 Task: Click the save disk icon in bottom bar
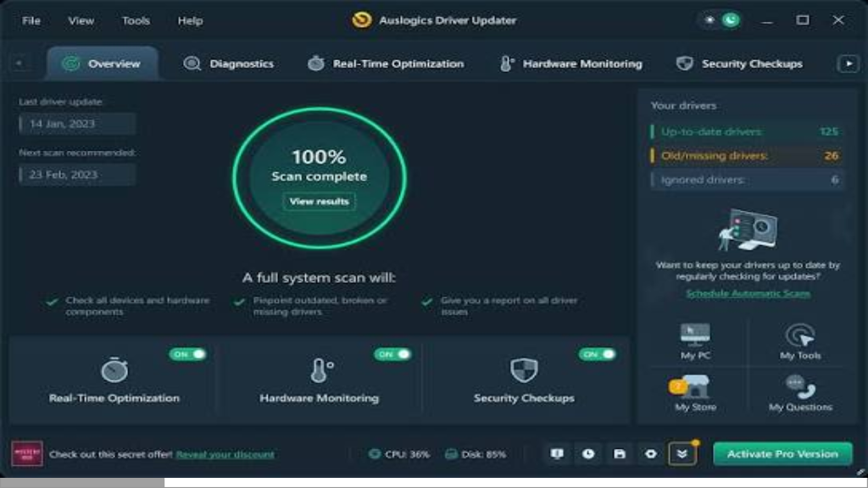[x=620, y=454]
